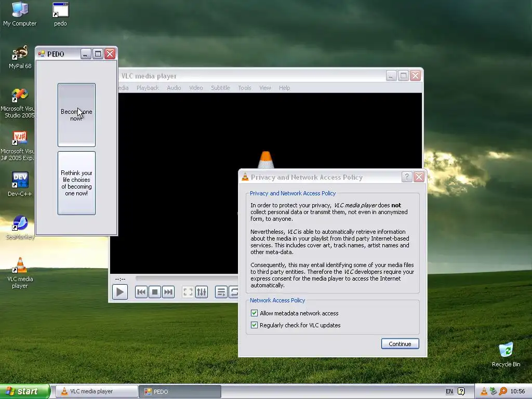Click the VLC elapsed time label
Screen dimensions: 532x399
[x=120, y=279]
